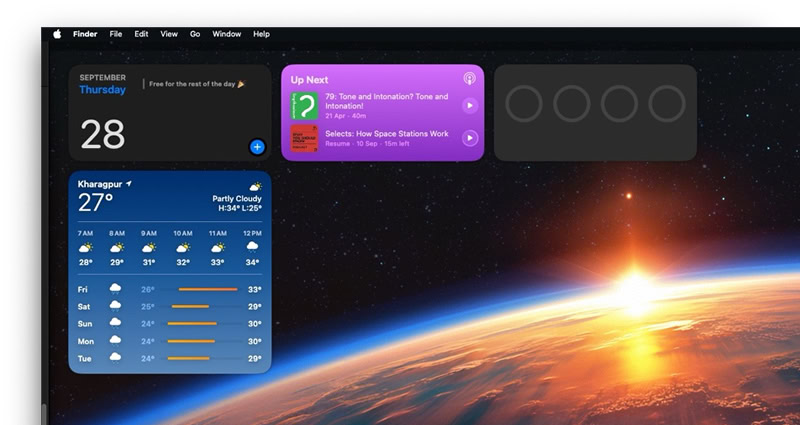800x425 pixels.
Task: Click the large date number 28
Action: pyautogui.click(x=103, y=135)
